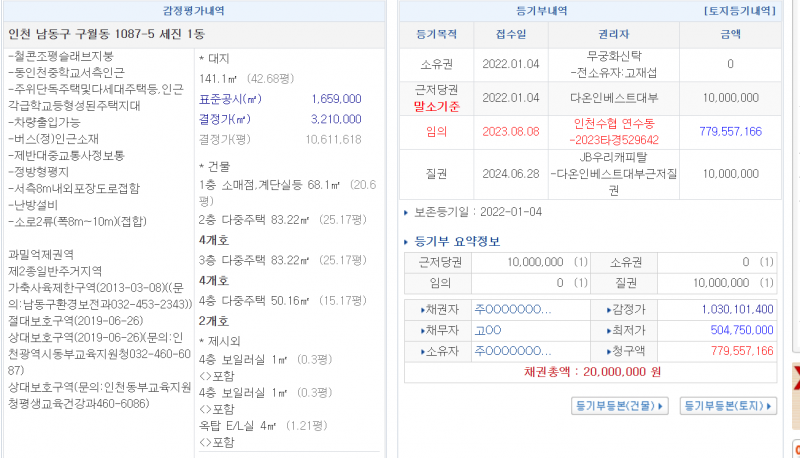Select the 감정평가내역 panel header

click(194, 11)
